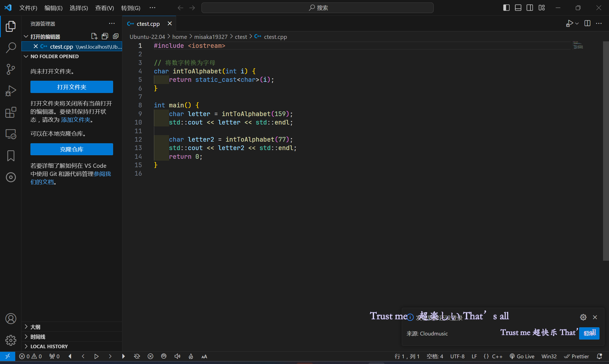Open the Bookmarks view in activity bar

(x=11, y=156)
